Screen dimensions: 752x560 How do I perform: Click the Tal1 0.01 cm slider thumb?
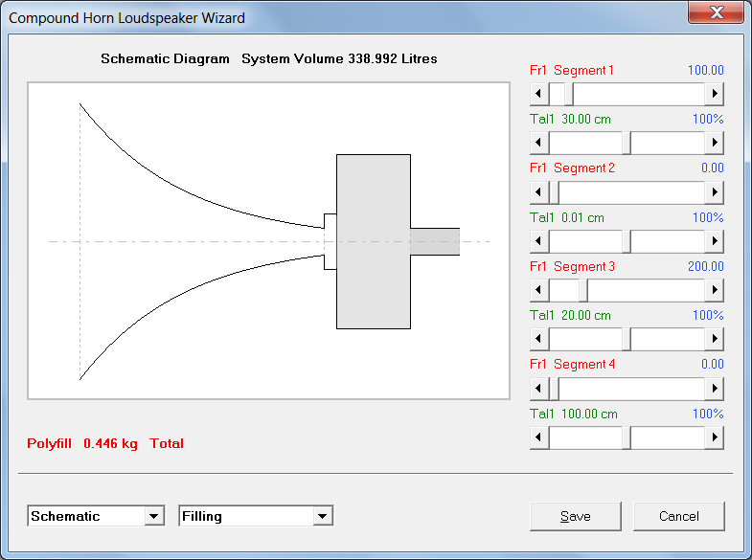(x=627, y=240)
